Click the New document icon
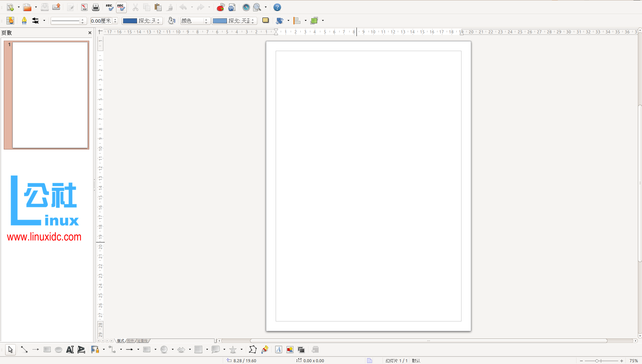 10,7
